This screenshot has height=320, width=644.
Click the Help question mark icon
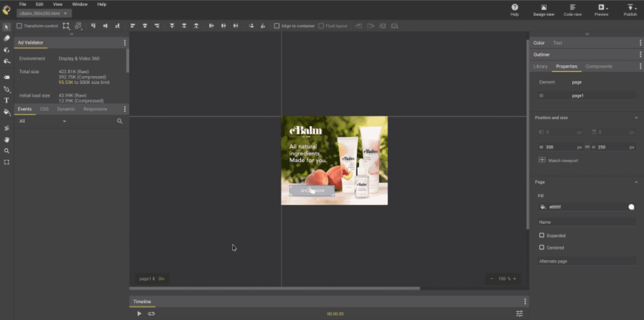pyautogui.click(x=515, y=7)
